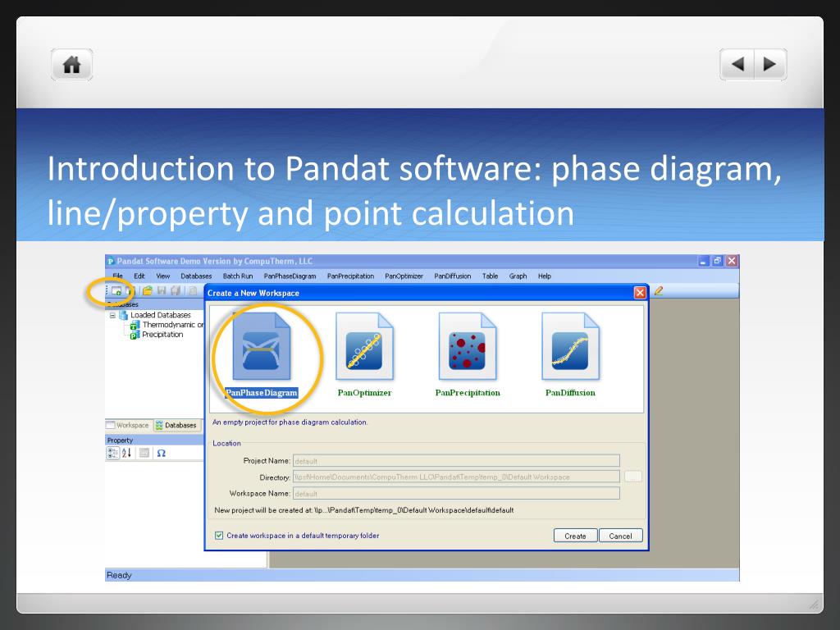This screenshot has width=840, height=630.
Task: Open the Table menu
Action: [491, 276]
